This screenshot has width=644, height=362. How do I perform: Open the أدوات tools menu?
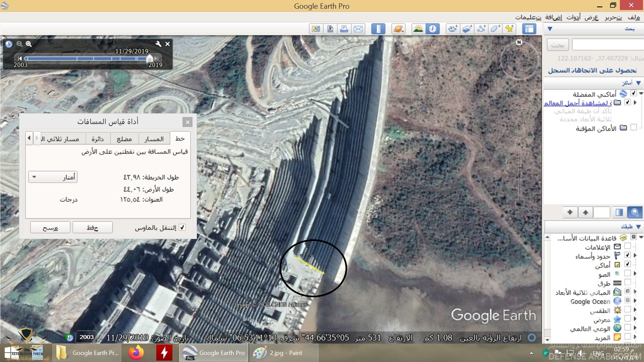point(574,17)
